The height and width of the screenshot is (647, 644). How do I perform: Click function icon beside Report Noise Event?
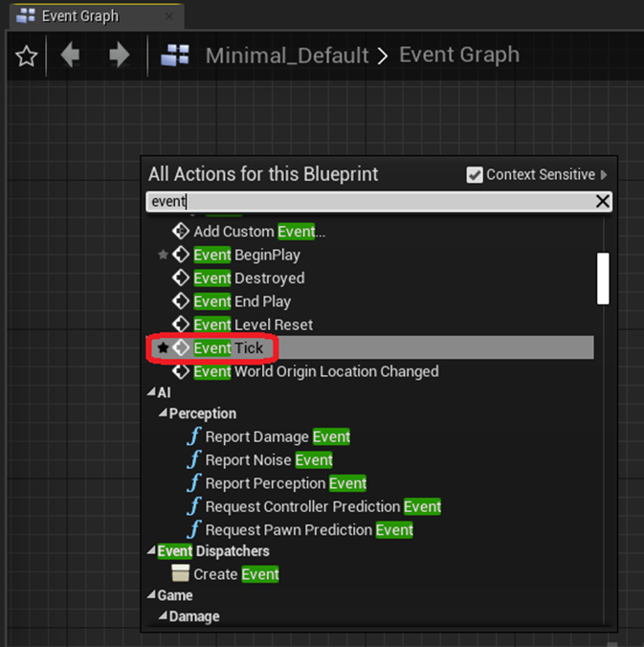tap(194, 459)
